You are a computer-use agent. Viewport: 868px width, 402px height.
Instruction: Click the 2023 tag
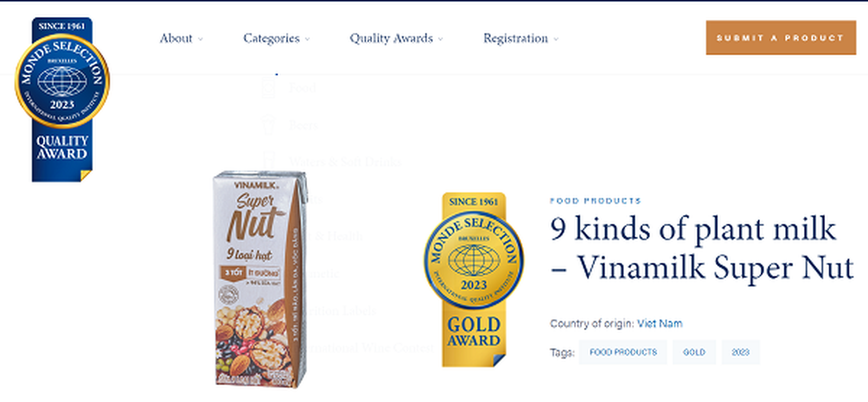point(740,352)
